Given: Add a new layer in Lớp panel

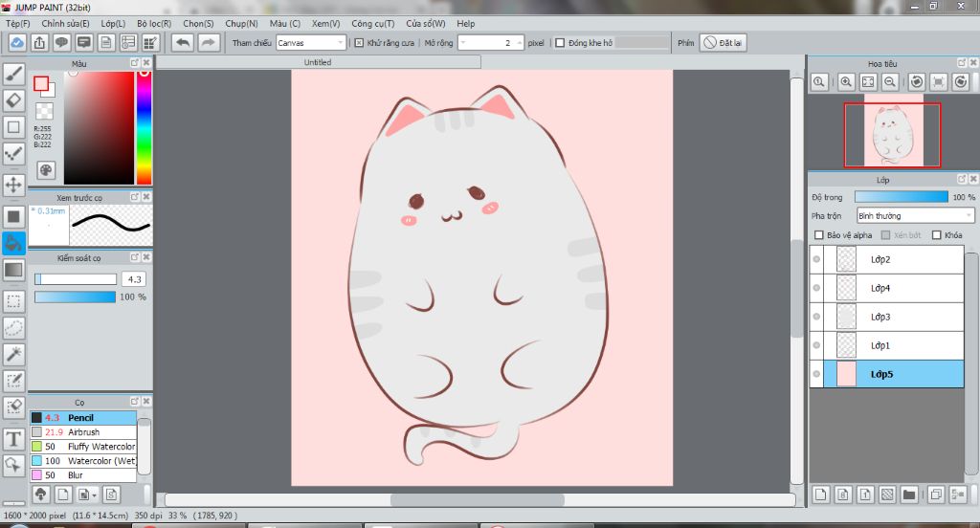Looking at the screenshot, I should (x=820, y=495).
